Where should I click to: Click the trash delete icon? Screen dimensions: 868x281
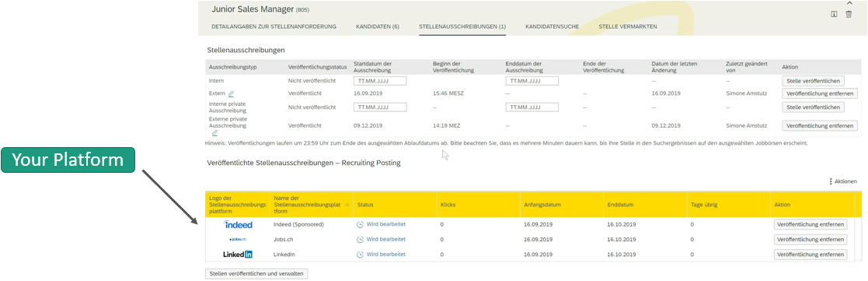point(849,15)
